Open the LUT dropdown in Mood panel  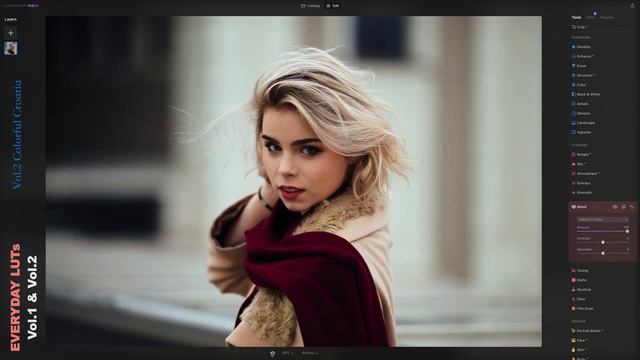coord(602,219)
